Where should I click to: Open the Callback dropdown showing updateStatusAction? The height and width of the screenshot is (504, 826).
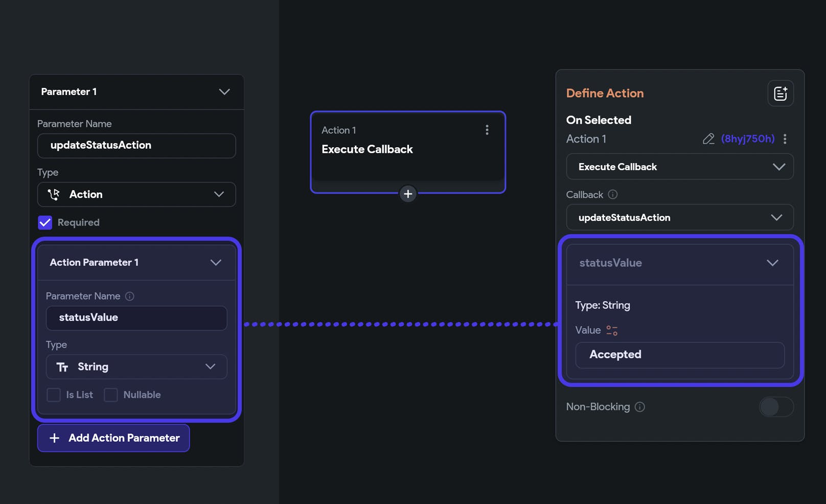(680, 217)
